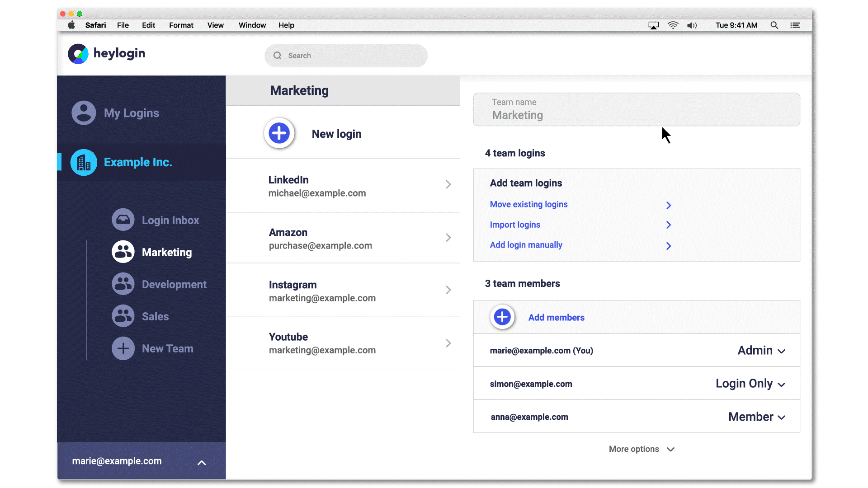Screen dimensions: 868x488
Task: Expand More options
Action: tap(642, 449)
